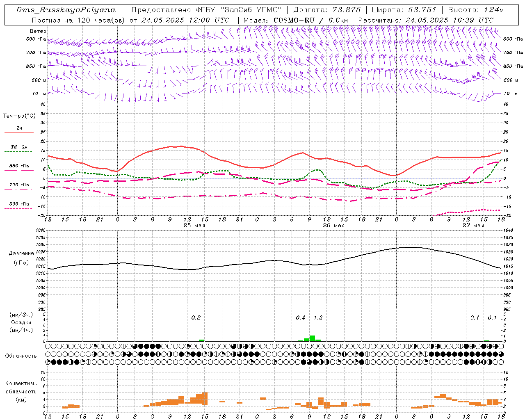Click the Конвективн. convective cloud label
This screenshot has width=525, height=420.
click(x=21, y=383)
